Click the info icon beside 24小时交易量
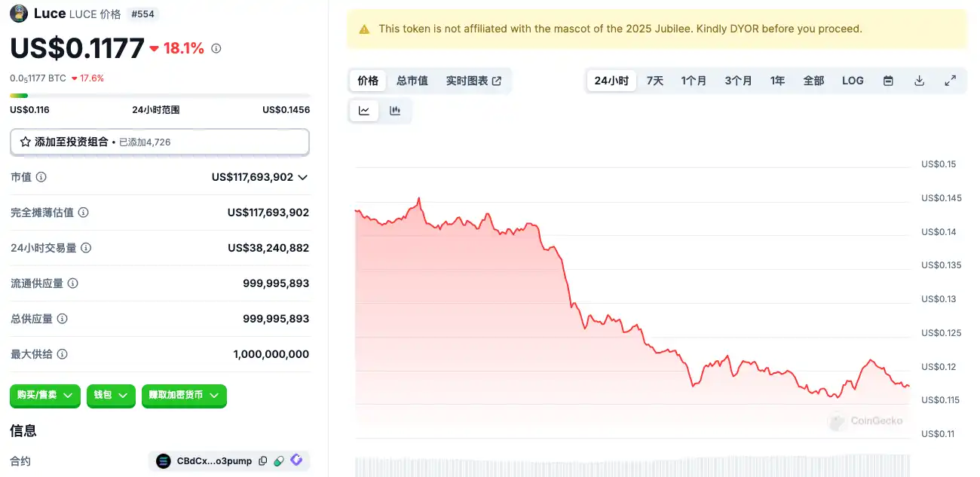This screenshot has height=477, width=980. (x=86, y=248)
